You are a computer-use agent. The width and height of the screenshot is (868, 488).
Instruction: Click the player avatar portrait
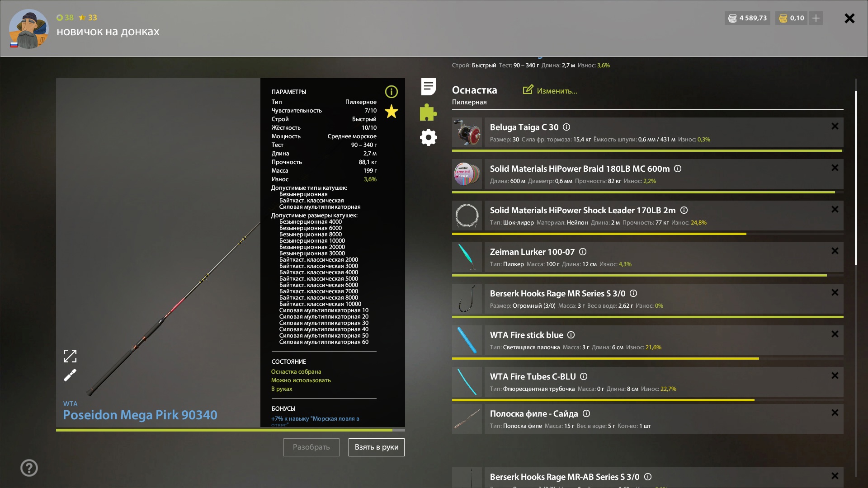[x=28, y=28]
